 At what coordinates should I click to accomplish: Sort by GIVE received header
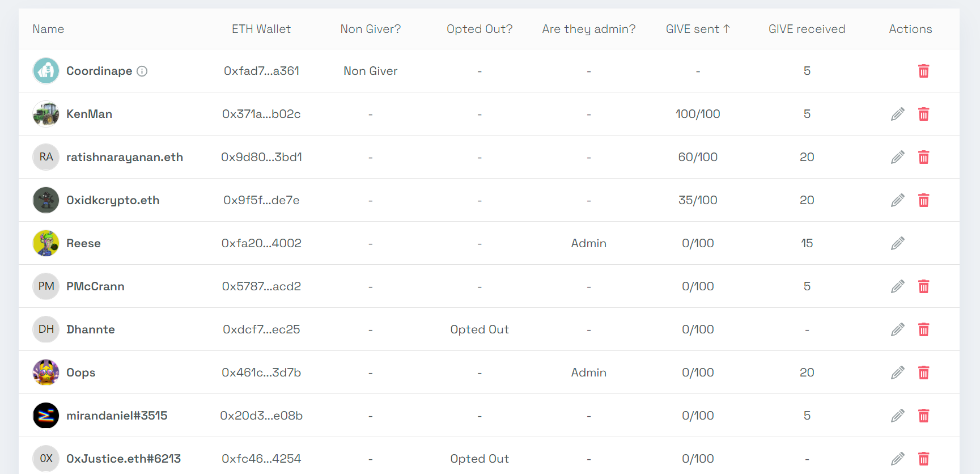point(807,29)
